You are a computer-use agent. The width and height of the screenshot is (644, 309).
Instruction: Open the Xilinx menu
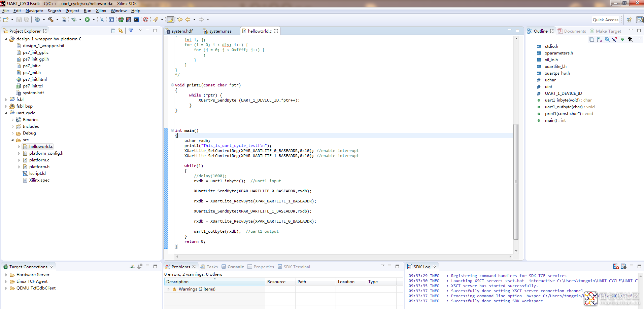pyautogui.click(x=101, y=11)
